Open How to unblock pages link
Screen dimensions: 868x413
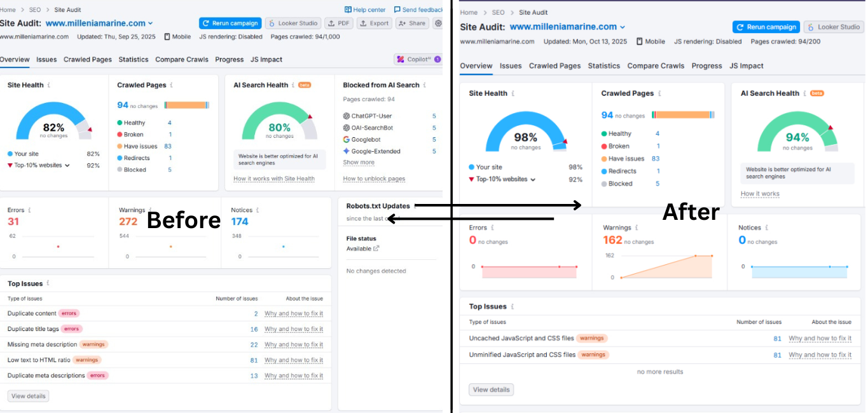(x=374, y=179)
